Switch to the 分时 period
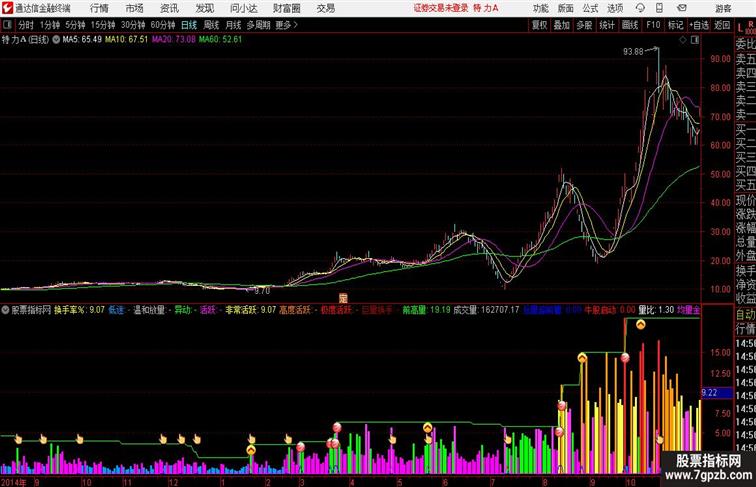Screen dimensions: 756x487 (x=26, y=25)
